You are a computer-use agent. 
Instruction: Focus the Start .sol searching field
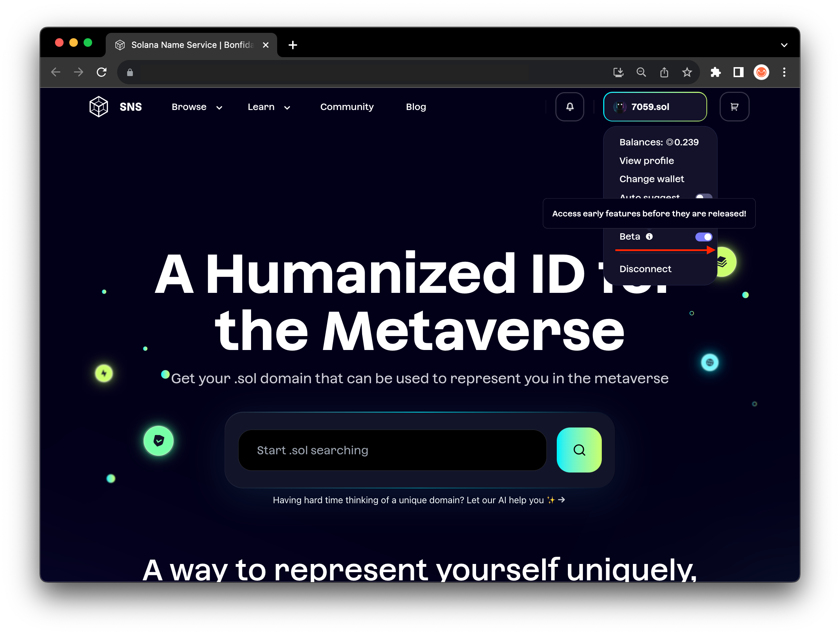pos(392,450)
